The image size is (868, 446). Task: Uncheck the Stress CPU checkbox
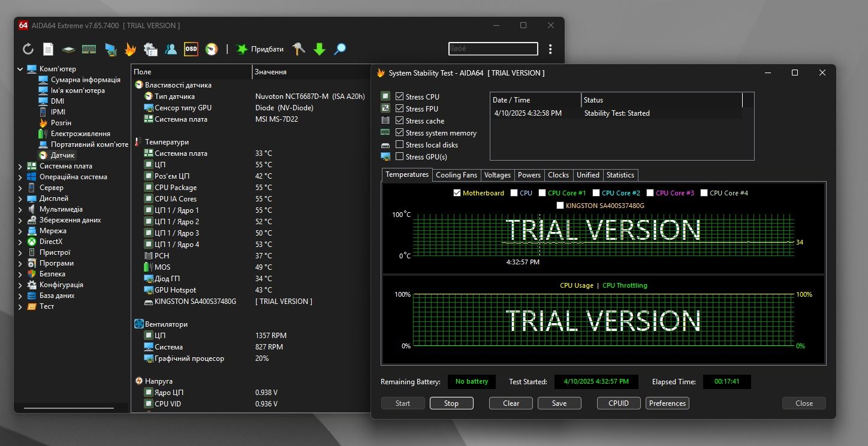pos(400,97)
